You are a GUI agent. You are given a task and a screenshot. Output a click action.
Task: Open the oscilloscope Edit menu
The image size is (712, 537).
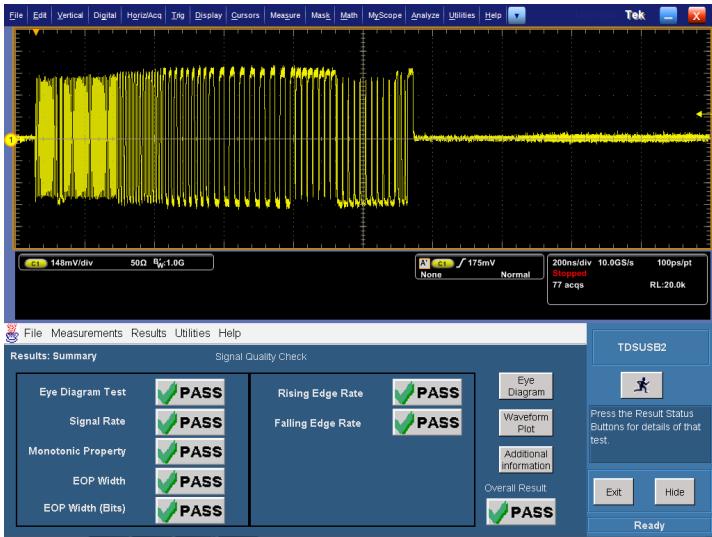pos(40,15)
